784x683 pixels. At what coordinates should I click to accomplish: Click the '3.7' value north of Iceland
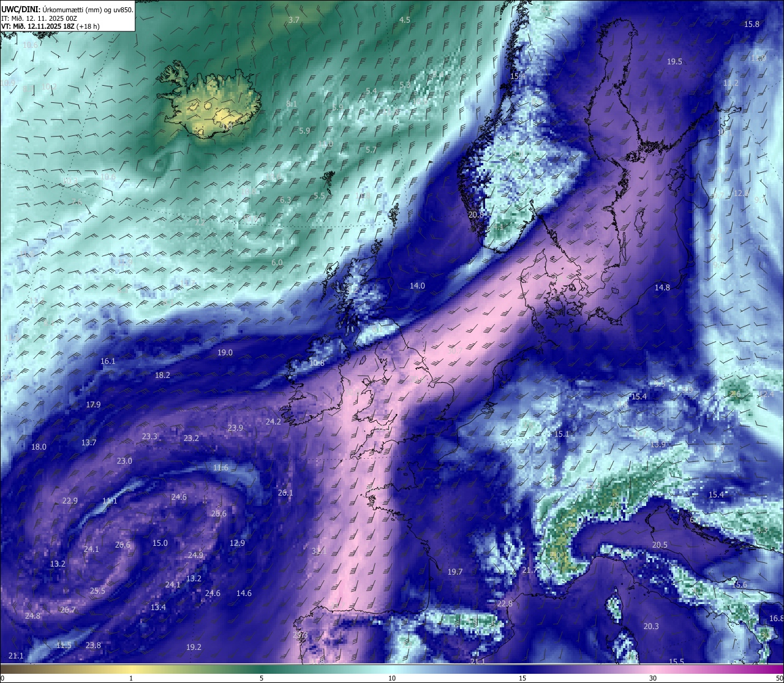[x=294, y=20]
